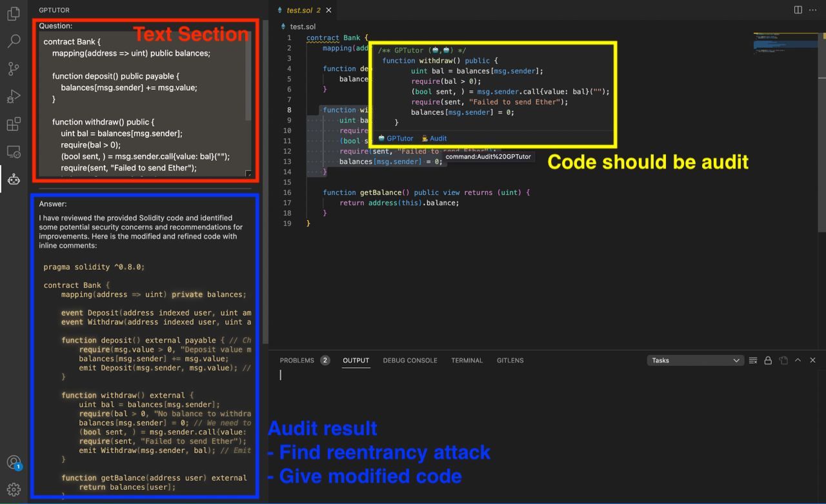This screenshot has width=826, height=504.
Task: Close the test.sol tab
Action: point(328,10)
